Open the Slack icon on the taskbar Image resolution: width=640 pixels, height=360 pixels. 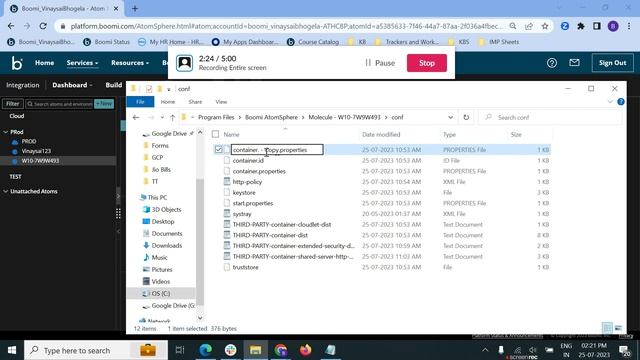231,350
